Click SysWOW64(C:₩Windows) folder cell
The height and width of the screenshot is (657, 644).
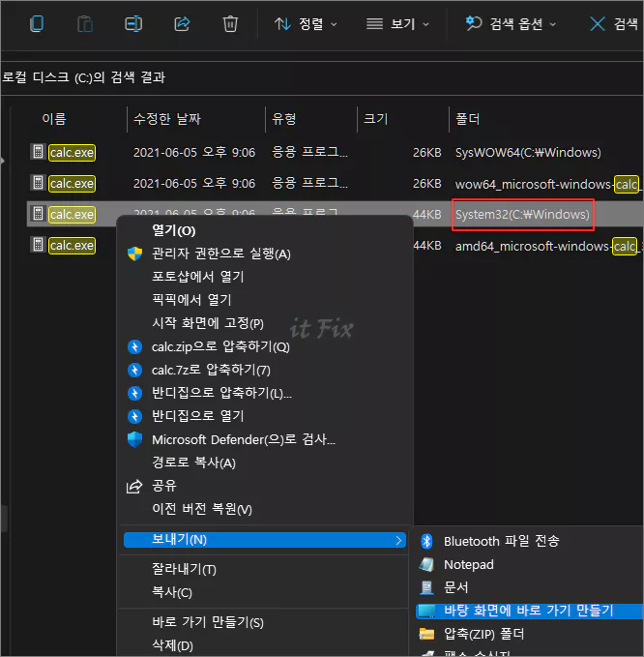coord(528,153)
